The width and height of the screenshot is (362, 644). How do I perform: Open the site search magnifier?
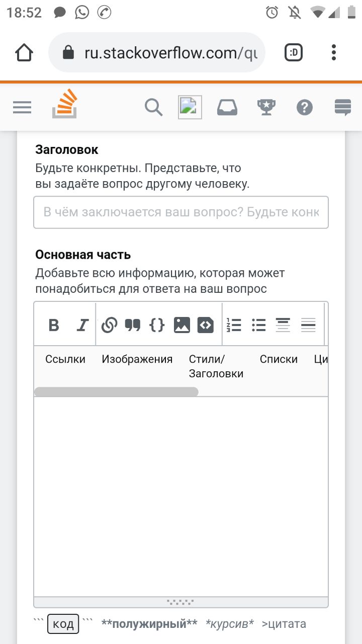154,107
